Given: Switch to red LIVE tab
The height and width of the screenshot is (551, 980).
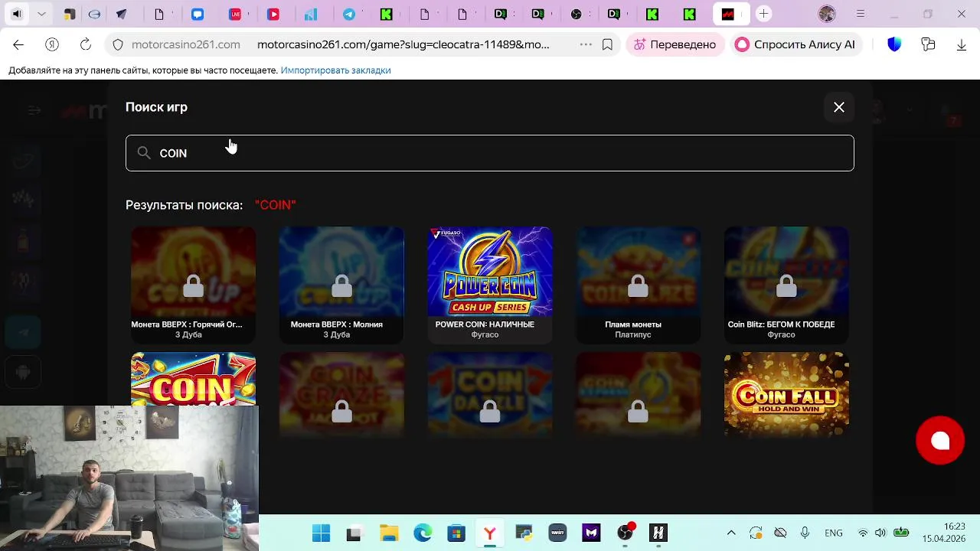Looking at the screenshot, I should point(235,14).
